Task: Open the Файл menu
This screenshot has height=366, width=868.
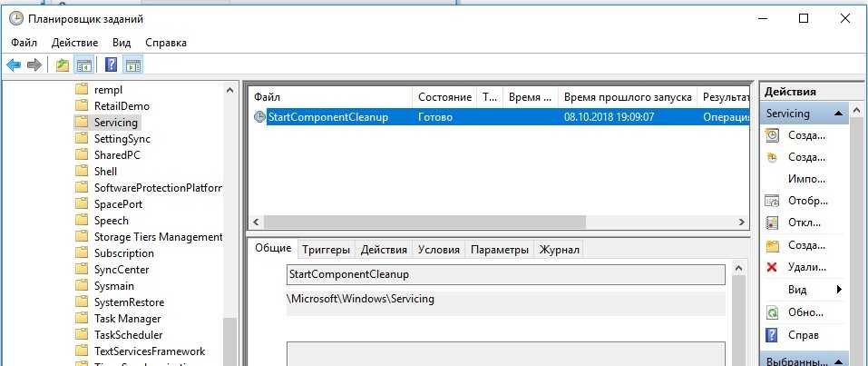Action: pyautogui.click(x=24, y=43)
